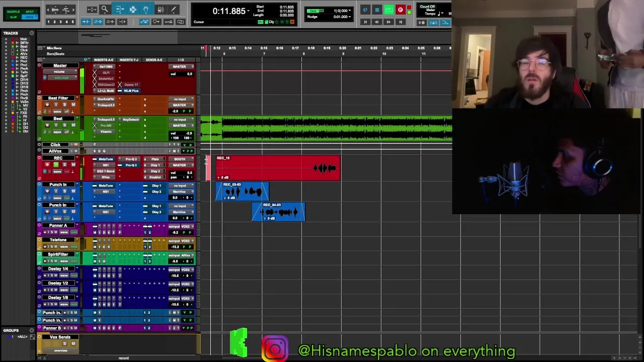This screenshot has height=362, width=644.
Task: Click the zoom toggle icon left of Zoomer
Action: pyautogui.click(x=92, y=10)
